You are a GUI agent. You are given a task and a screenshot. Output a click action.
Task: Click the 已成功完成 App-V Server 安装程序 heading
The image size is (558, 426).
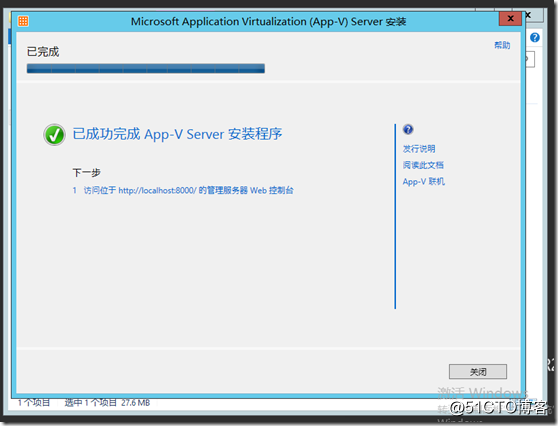[177, 134]
